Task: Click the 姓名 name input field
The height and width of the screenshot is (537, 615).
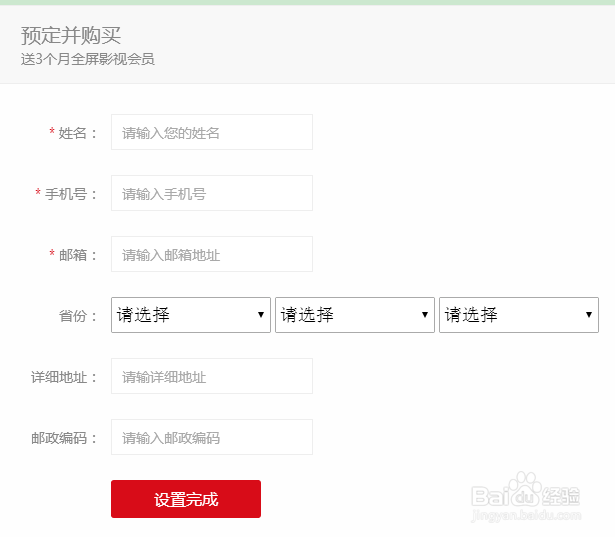Action: (212, 132)
